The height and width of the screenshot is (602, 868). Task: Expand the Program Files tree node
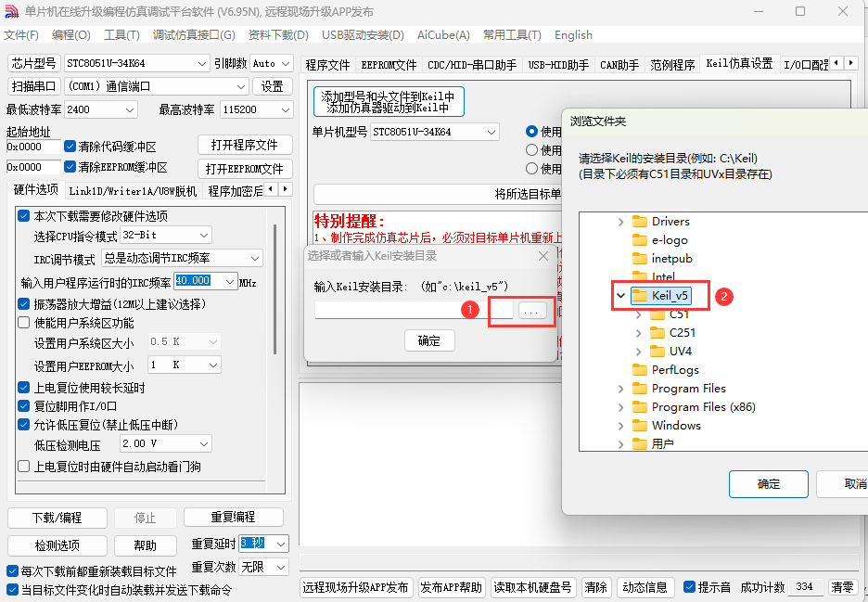pyautogui.click(x=620, y=389)
